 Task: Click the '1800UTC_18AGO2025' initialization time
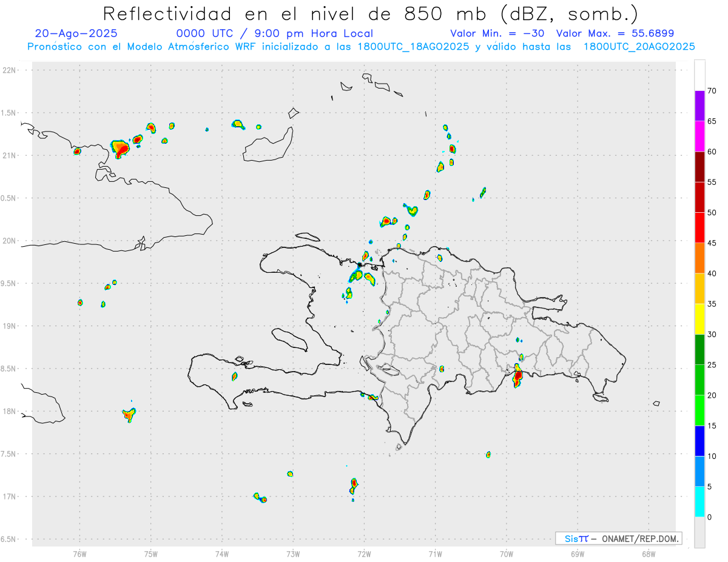411,47
